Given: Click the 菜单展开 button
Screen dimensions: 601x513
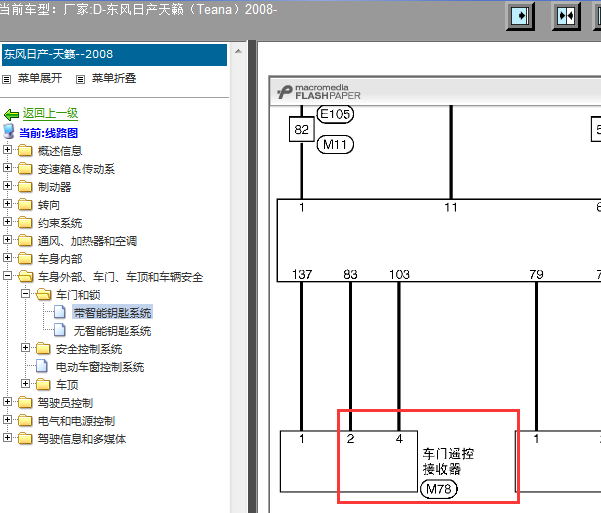Looking at the screenshot, I should (40, 78).
